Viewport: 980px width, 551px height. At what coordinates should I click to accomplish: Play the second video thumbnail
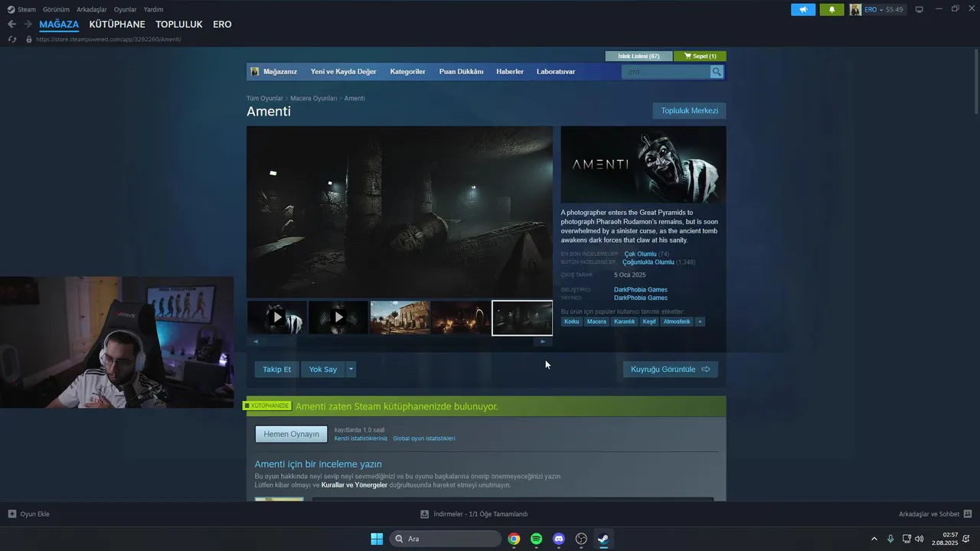pyautogui.click(x=338, y=318)
